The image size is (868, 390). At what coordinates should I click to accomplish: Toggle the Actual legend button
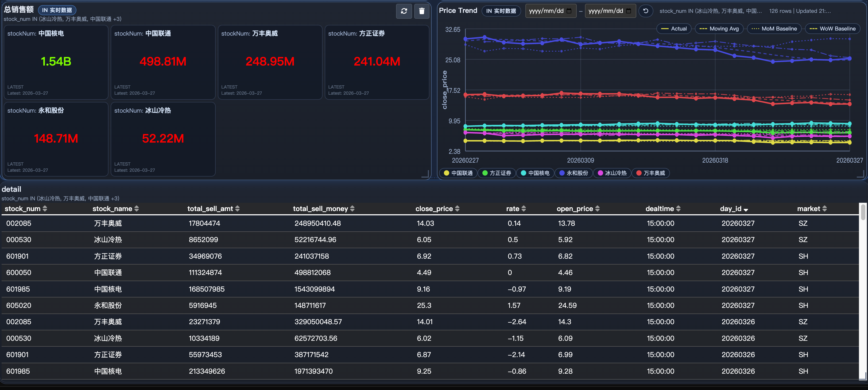point(673,28)
